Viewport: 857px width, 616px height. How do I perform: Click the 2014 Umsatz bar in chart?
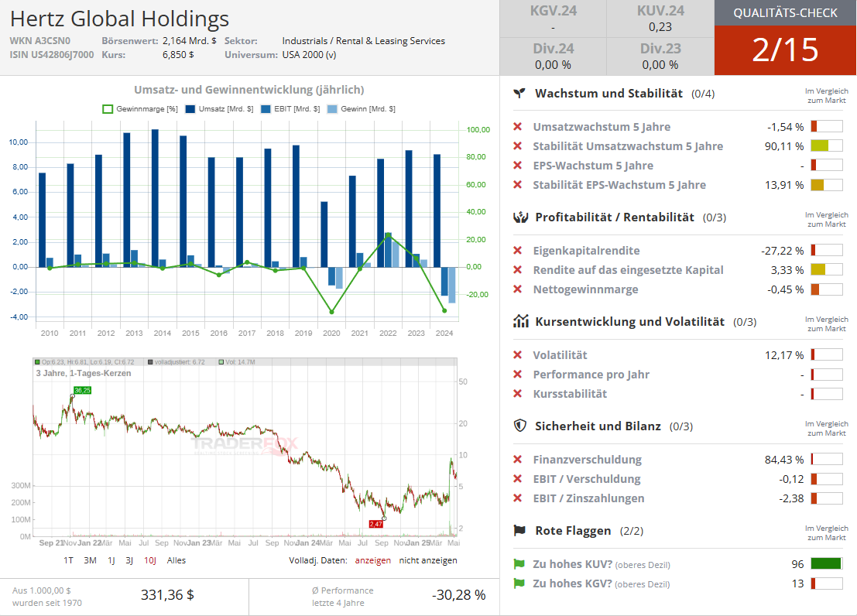point(156,198)
